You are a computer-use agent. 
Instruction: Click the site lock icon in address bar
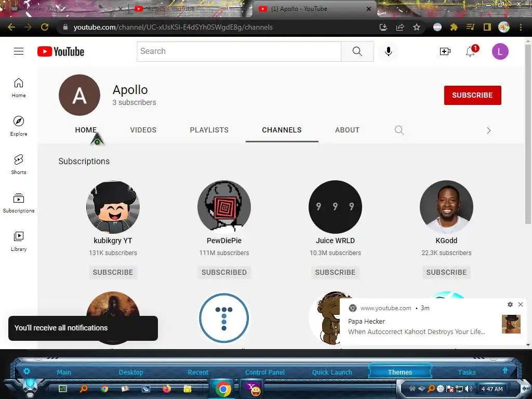click(65, 27)
